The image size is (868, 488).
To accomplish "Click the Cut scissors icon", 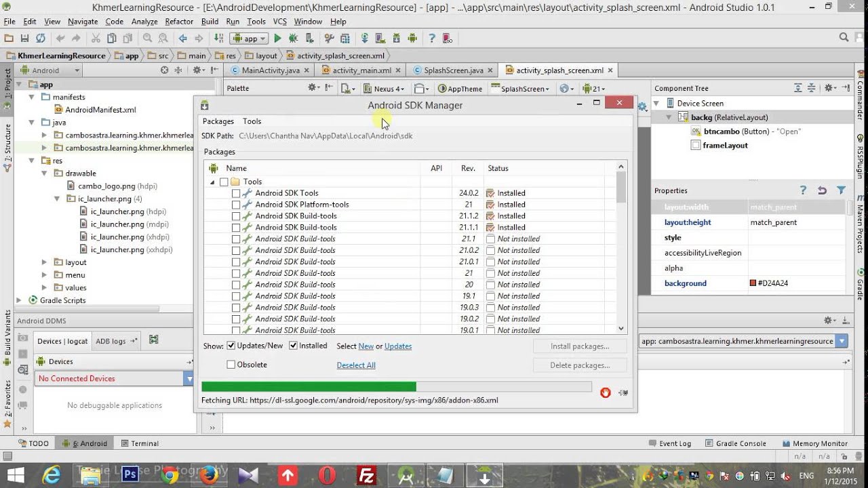I will pyautogui.click(x=96, y=39).
